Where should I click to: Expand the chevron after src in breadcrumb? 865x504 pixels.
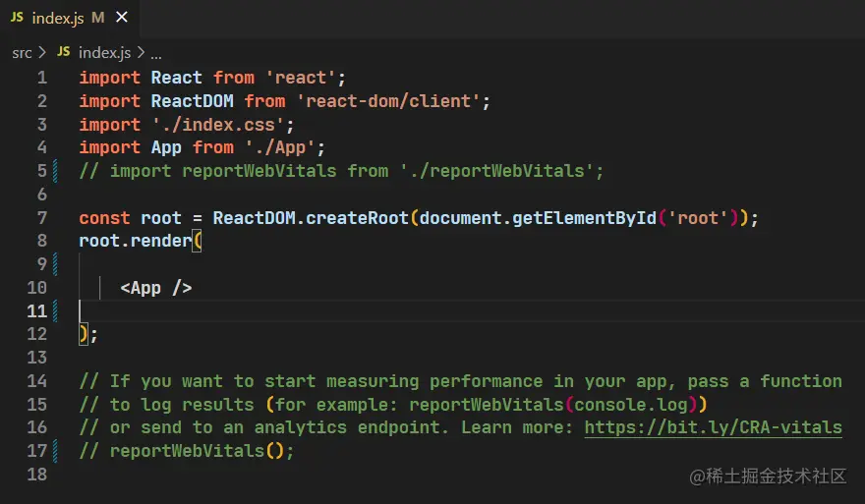click(x=42, y=52)
